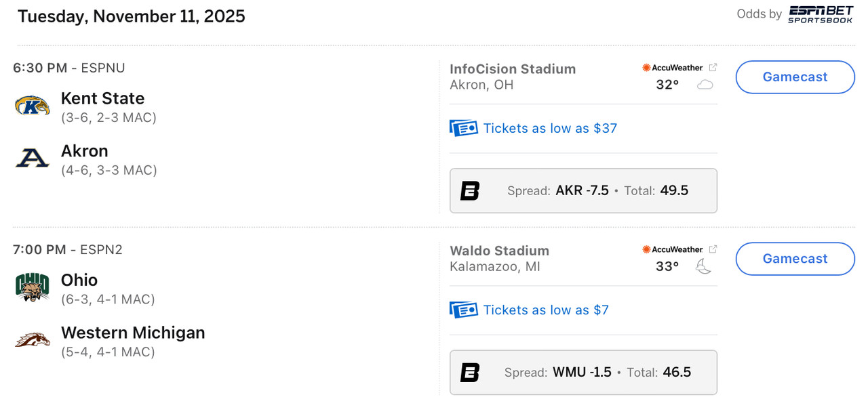Open AccuWeather external link for Kalamazoo

713,249
